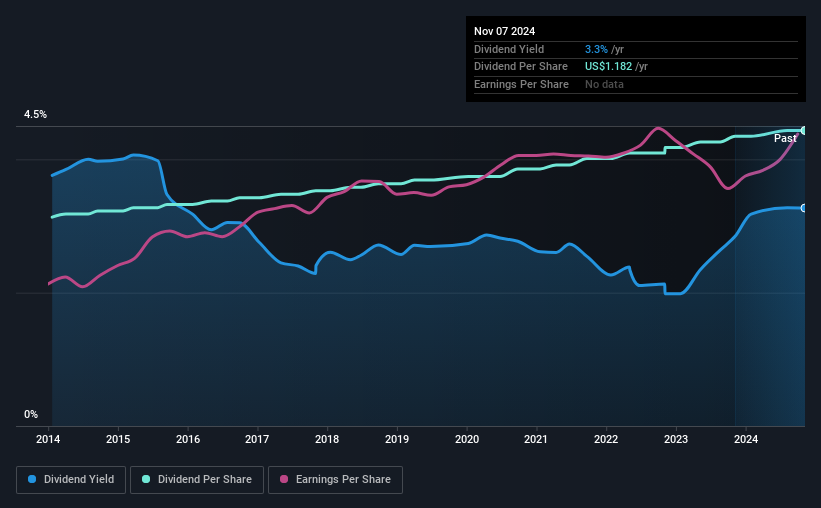Toggle the Dividend Per Share legend button
Image resolution: width=821 pixels, height=508 pixels.
pos(197,480)
